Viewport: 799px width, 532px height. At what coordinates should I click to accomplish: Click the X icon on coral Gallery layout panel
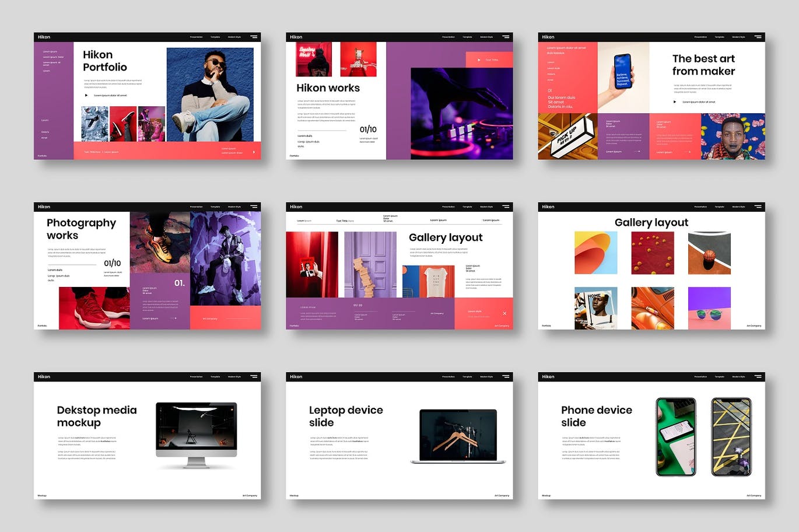pos(504,313)
